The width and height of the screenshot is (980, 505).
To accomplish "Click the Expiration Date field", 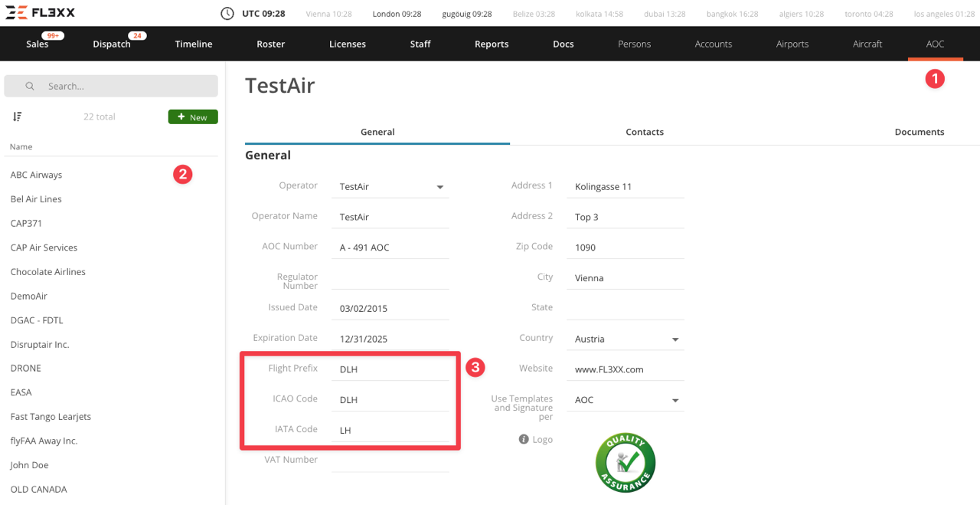I will point(390,339).
